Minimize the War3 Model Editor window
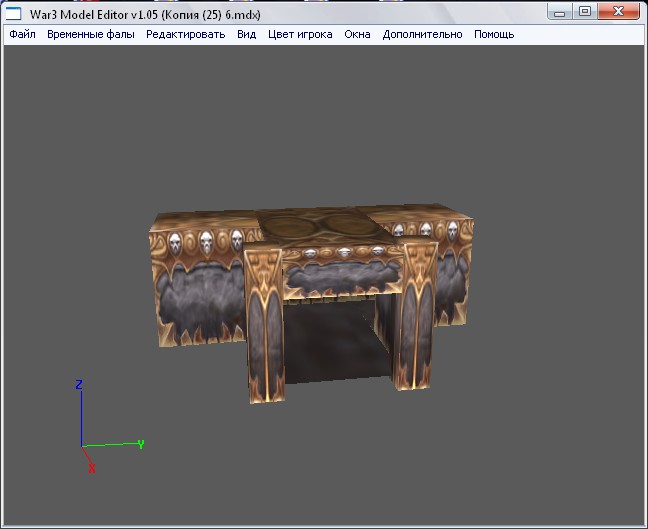The height and width of the screenshot is (529, 648). [x=559, y=12]
